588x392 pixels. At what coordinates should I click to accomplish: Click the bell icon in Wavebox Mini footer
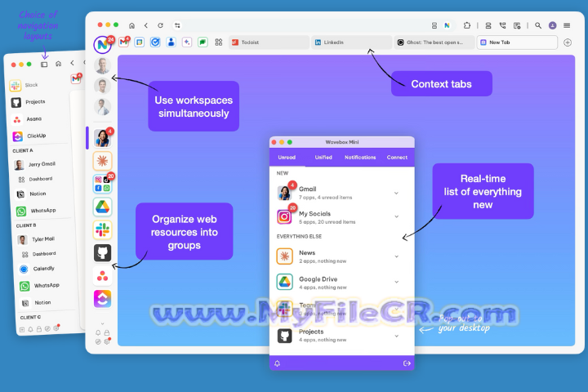(x=277, y=363)
